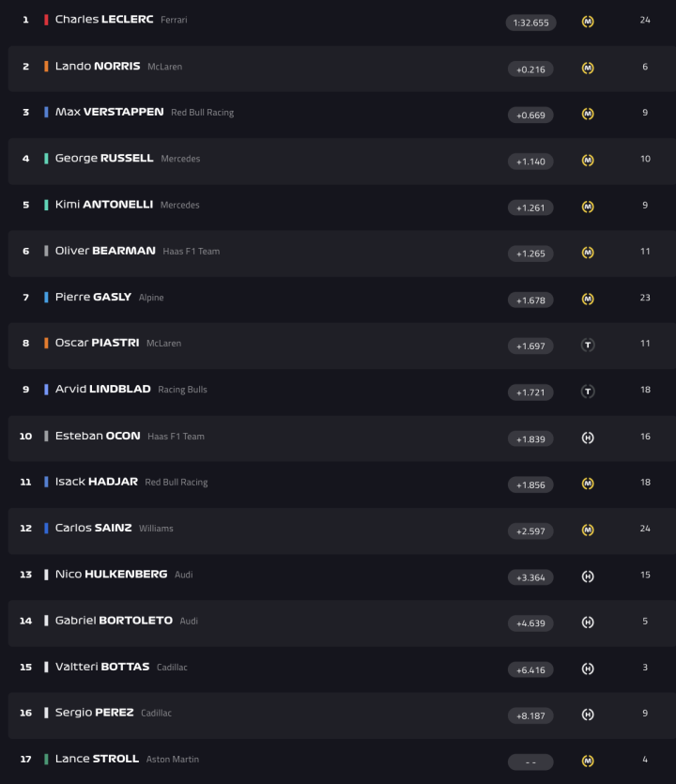Click Bottas's hard tyre icon

pos(588,669)
